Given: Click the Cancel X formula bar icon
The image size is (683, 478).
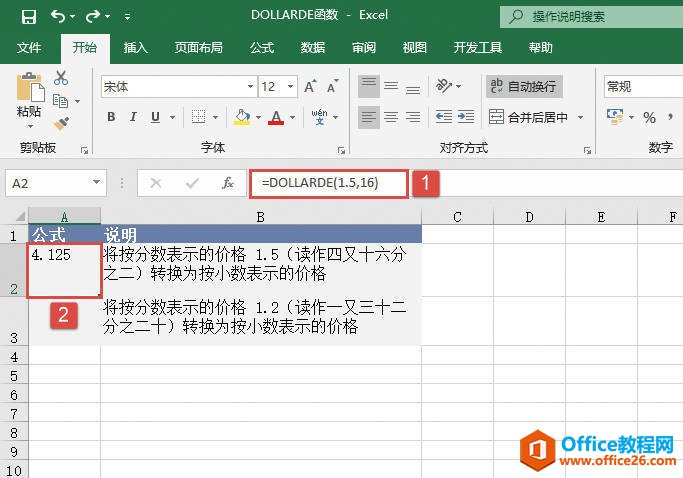Looking at the screenshot, I should tap(156, 183).
